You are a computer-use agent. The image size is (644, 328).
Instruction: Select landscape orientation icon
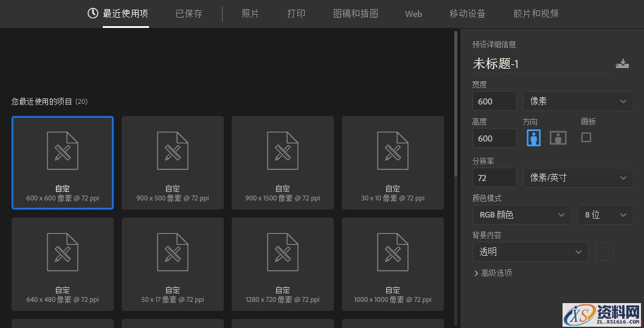point(558,138)
